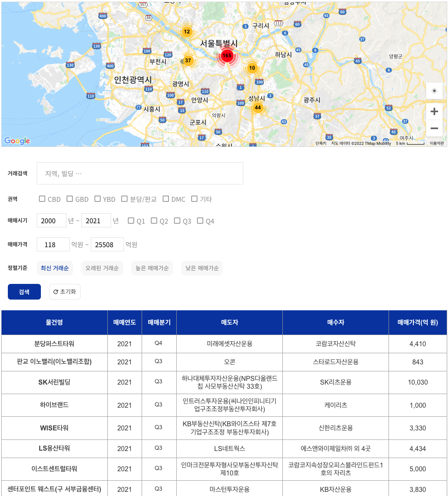Viewport: 448px width, 496px height.
Task: Toggle the YBD region checkbox
Action: point(97,199)
